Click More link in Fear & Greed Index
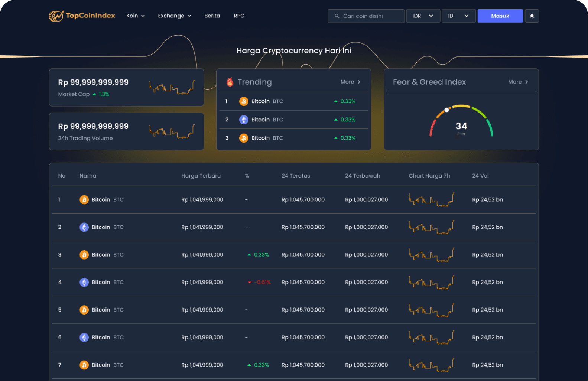The width and height of the screenshot is (588, 381). 518,82
